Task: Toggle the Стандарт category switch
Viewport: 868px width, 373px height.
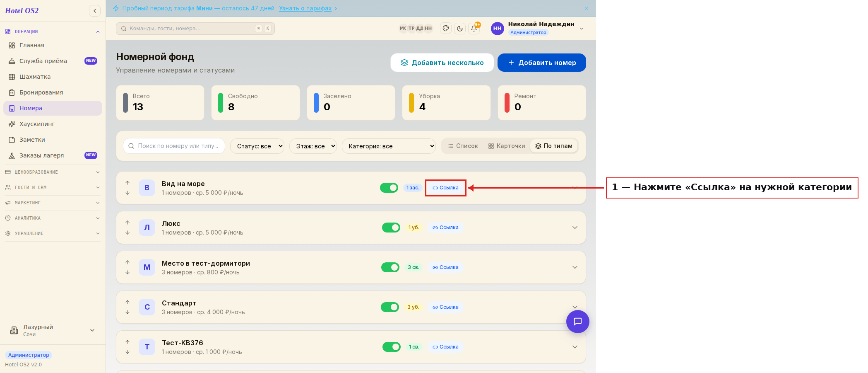Action: 390,307
